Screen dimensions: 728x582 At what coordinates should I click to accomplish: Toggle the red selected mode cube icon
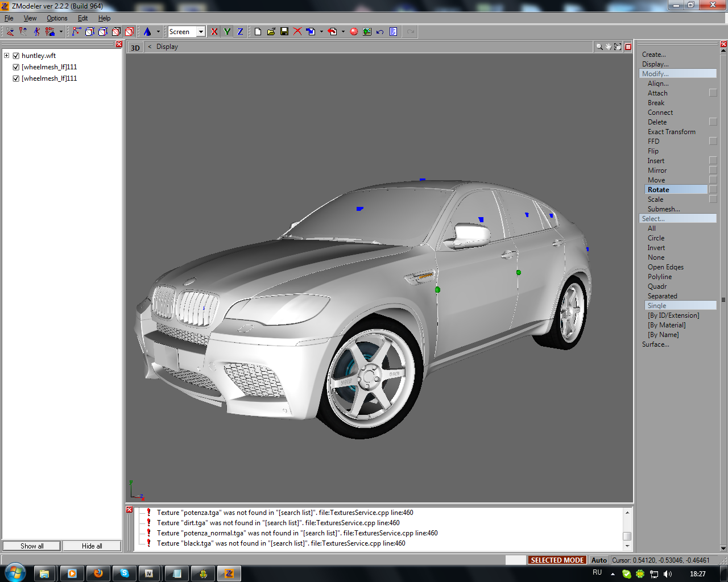[130, 32]
